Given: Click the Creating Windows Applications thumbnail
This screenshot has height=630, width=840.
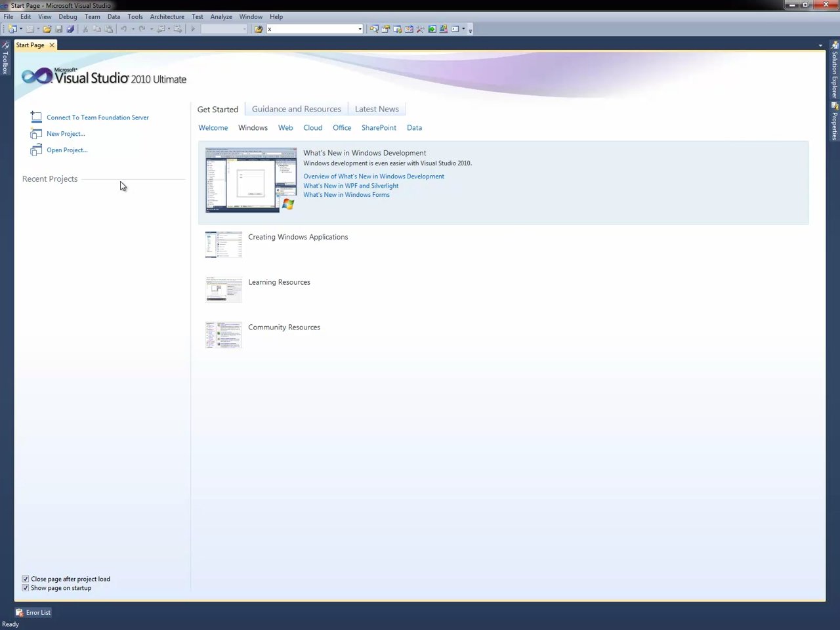Looking at the screenshot, I should pos(223,244).
